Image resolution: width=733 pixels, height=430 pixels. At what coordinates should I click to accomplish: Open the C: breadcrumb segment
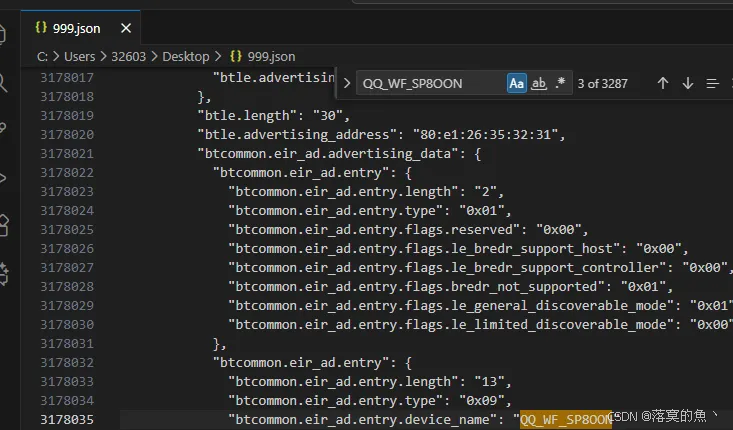[x=42, y=57]
